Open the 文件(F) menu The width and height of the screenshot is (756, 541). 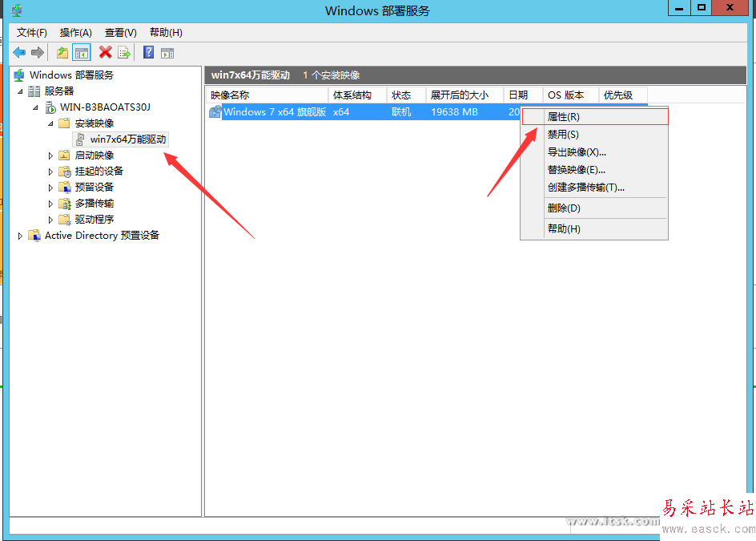(32, 32)
